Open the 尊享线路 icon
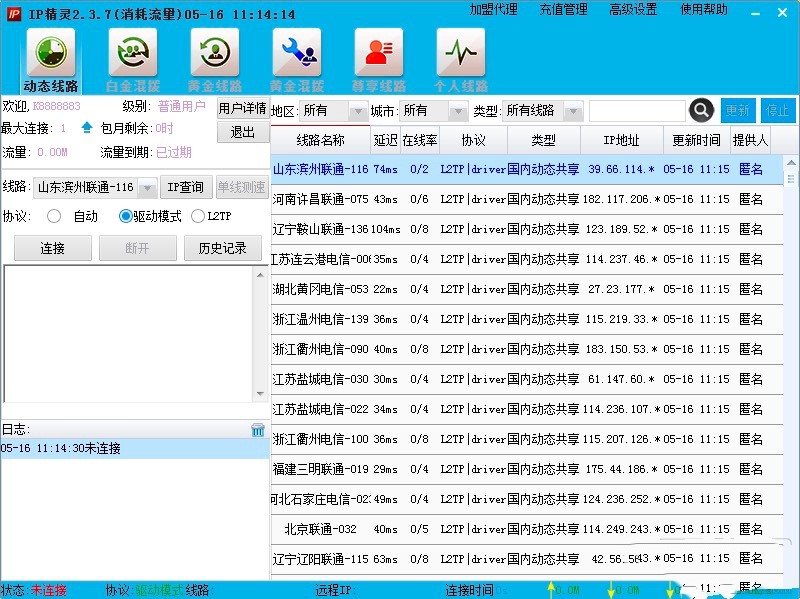This screenshot has width=800, height=599. pyautogui.click(x=379, y=53)
